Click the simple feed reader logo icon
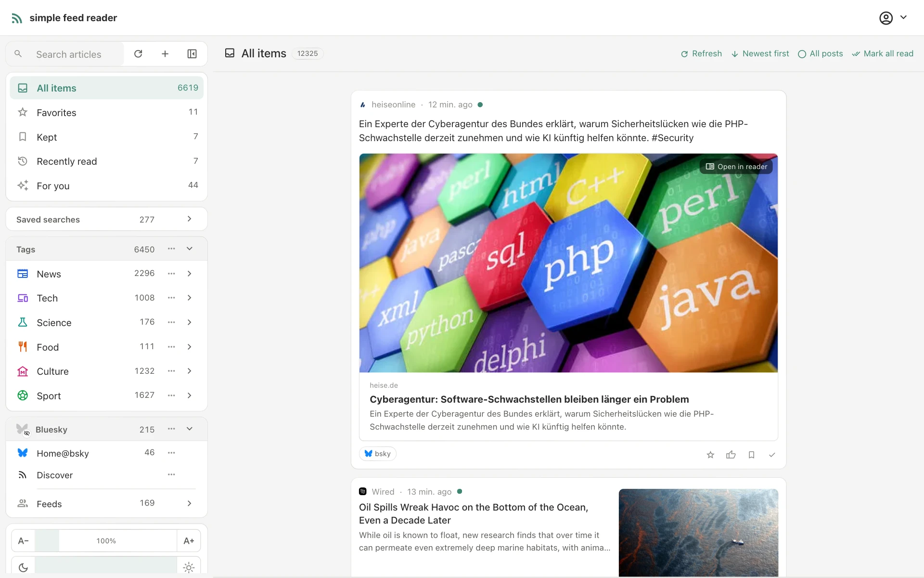Image resolution: width=924 pixels, height=578 pixels. click(17, 18)
